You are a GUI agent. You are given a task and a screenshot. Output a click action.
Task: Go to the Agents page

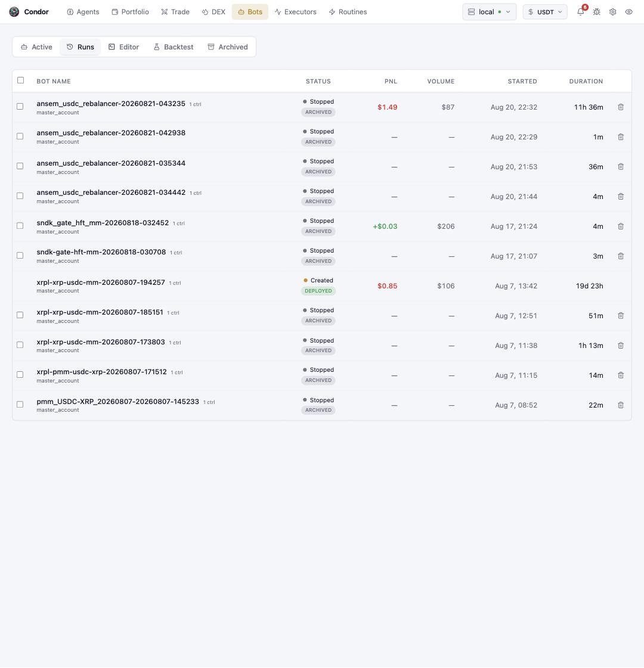pos(83,12)
